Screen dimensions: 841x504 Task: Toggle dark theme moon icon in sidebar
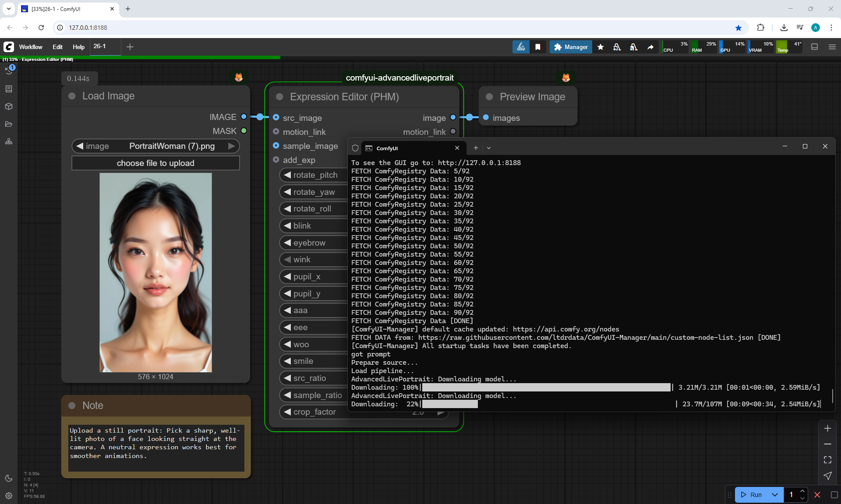pyautogui.click(x=9, y=478)
